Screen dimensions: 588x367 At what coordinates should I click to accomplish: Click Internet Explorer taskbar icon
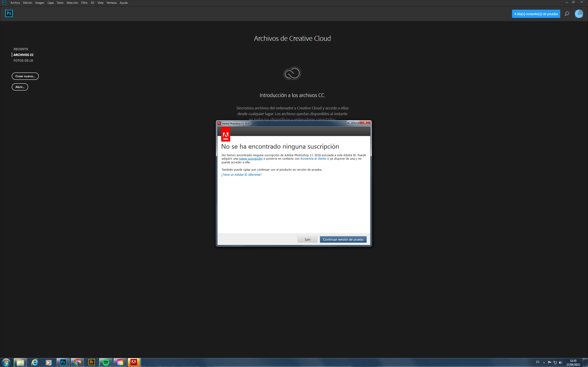click(x=35, y=362)
